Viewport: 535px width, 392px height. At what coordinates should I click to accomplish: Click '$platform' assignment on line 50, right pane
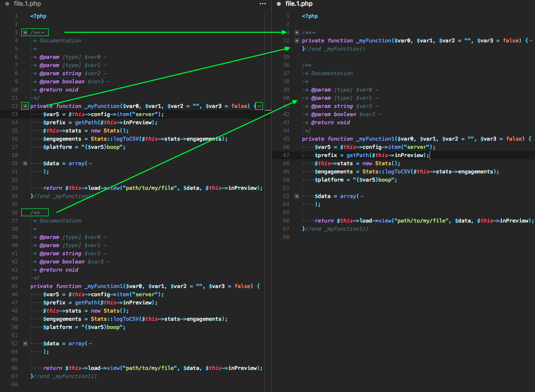tap(356, 180)
